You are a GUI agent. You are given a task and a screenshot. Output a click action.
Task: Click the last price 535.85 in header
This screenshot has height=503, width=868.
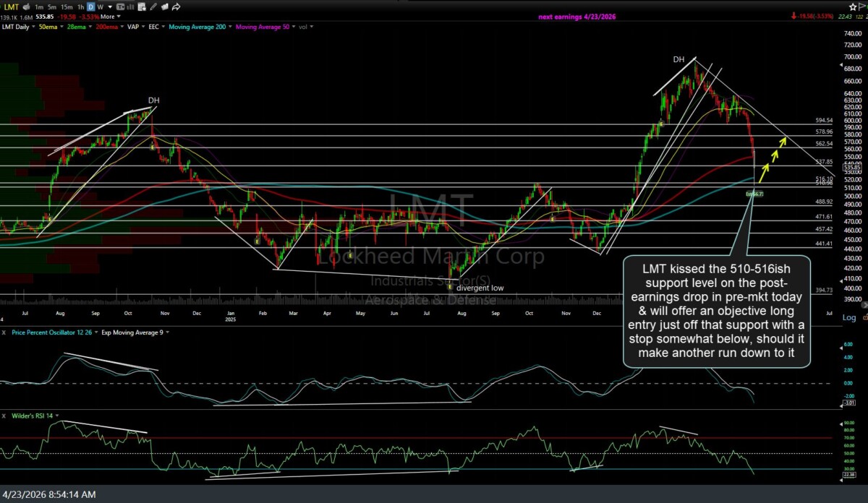44,17
